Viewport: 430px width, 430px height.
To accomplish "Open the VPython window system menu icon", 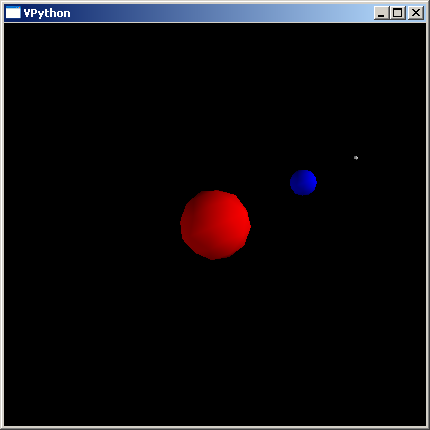I will pos(13,13).
